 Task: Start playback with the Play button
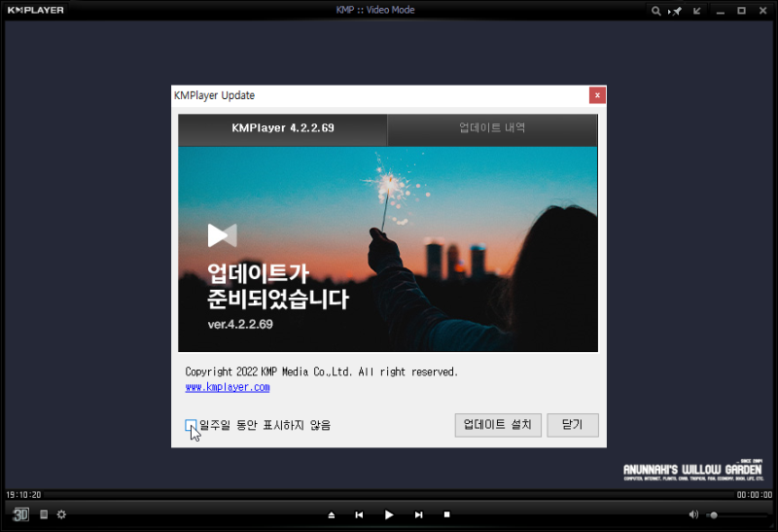[x=389, y=514]
